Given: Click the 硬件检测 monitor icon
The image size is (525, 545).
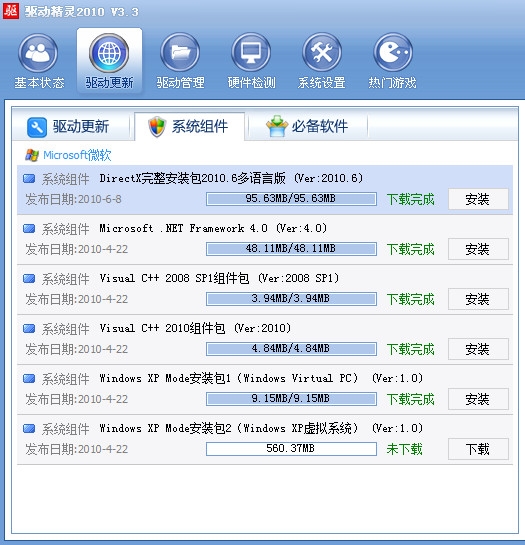Looking at the screenshot, I should [x=251, y=53].
